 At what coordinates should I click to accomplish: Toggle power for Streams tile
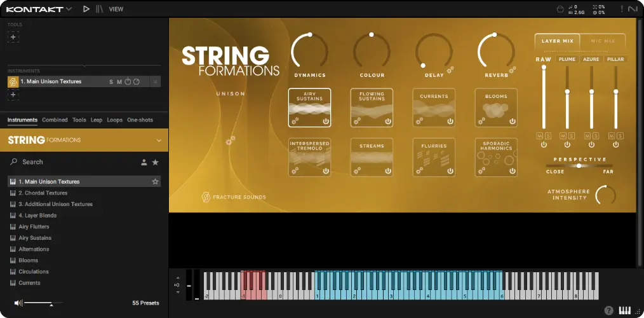[x=388, y=170]
